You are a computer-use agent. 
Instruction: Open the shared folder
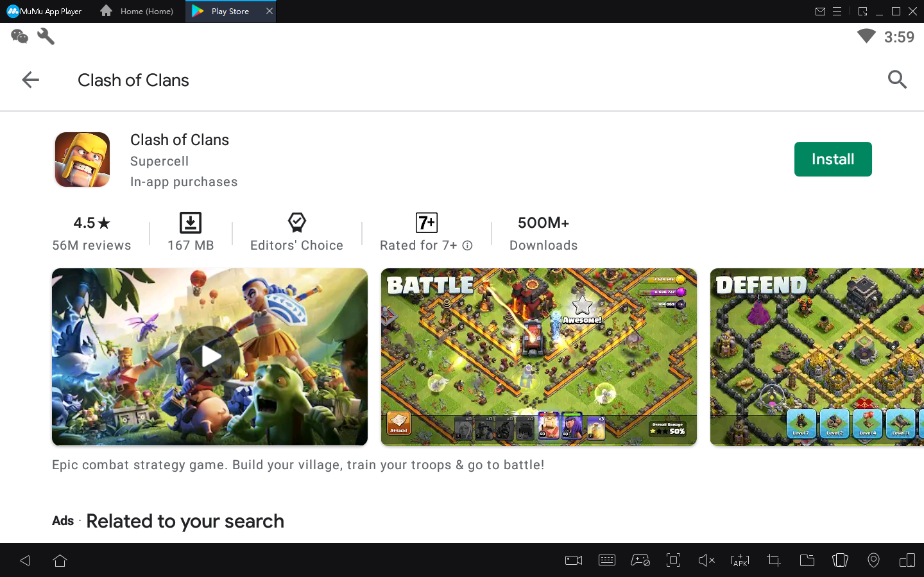[x=807, y=560]
